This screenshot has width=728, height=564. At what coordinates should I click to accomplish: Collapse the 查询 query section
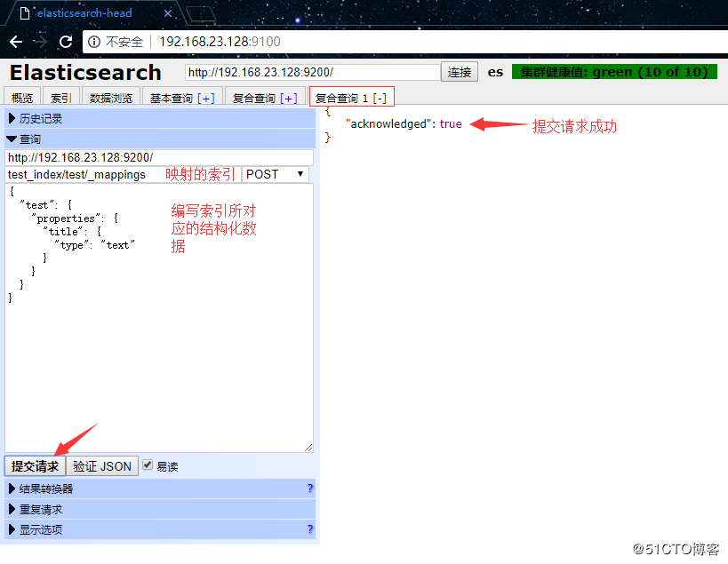click(x=160, y=139)
